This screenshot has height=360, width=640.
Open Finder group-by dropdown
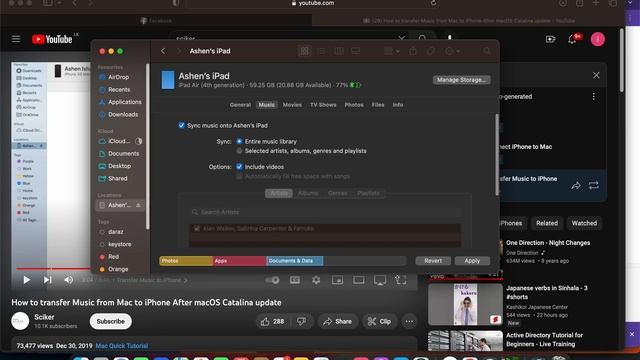tap(391, 51)
